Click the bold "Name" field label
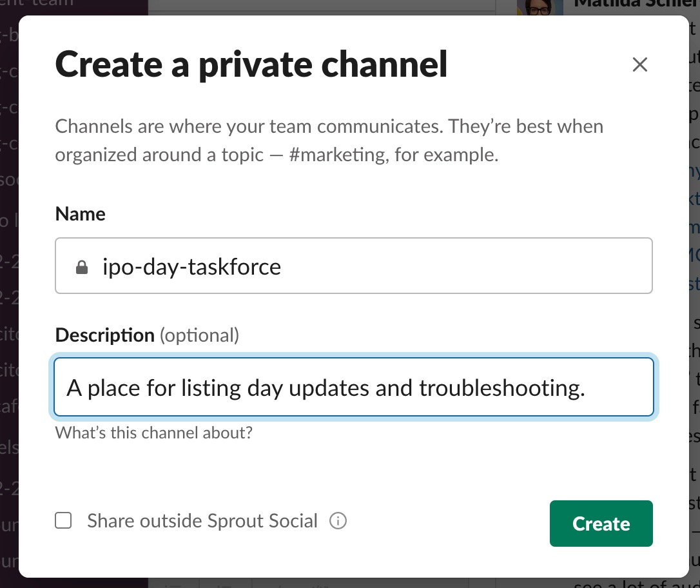Screen dimensions: 700x588 81,214
